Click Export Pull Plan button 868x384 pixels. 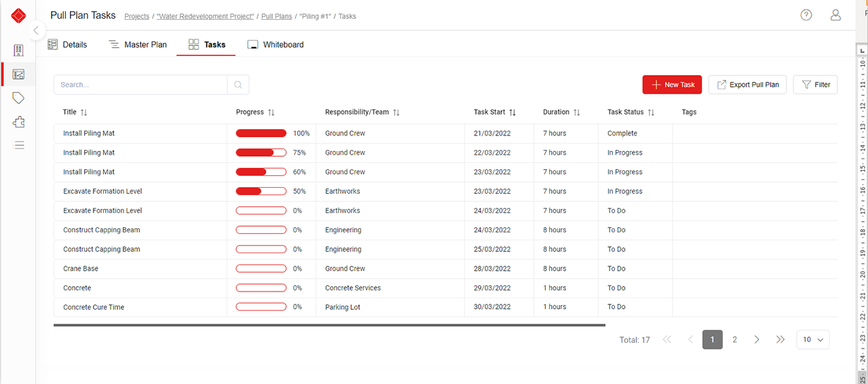[x=748, y=85]
